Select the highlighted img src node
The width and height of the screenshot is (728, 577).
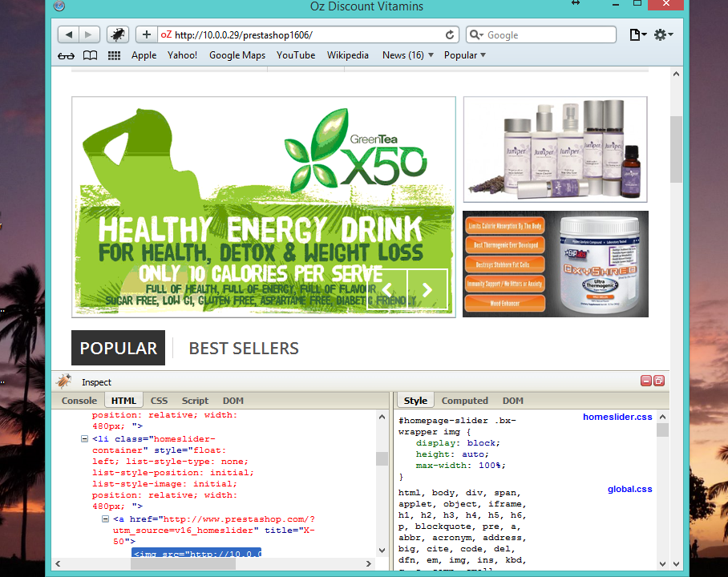coord(196,553)
